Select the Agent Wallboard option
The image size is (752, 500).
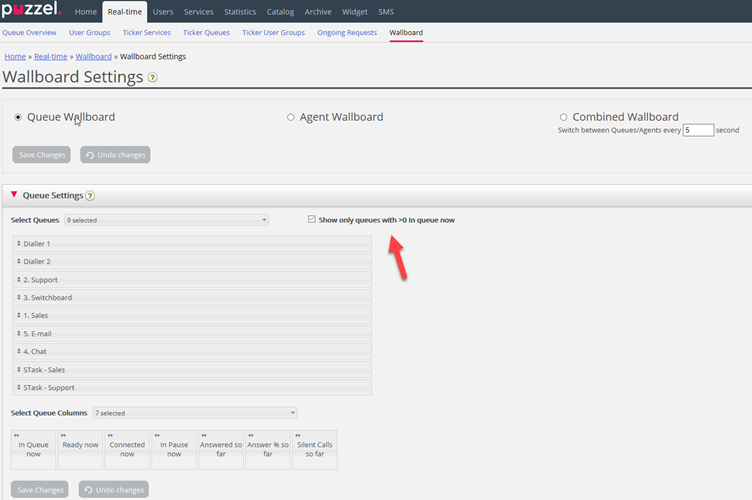[291, 117]
